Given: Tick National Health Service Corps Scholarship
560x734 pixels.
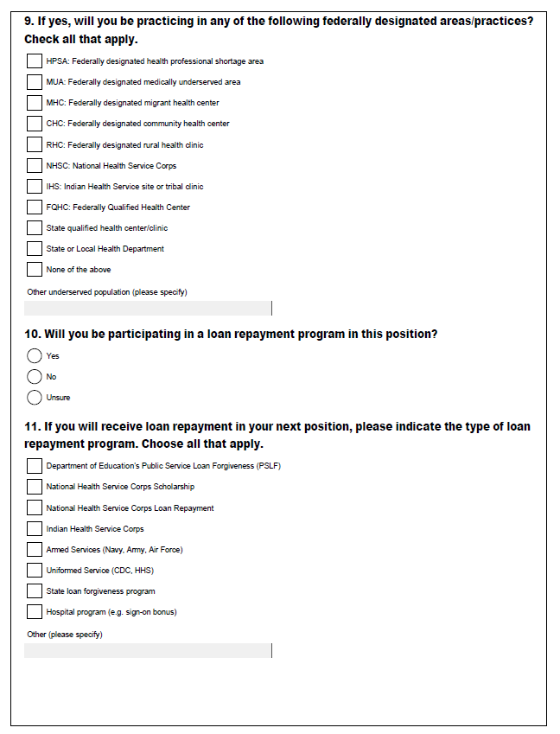Looking at the screenshot, I should click(x=34, y=487).
